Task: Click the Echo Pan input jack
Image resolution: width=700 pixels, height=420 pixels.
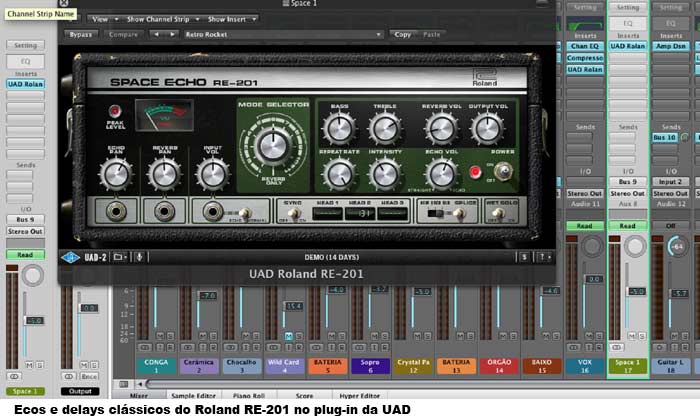Action: [x=116, y=212]
